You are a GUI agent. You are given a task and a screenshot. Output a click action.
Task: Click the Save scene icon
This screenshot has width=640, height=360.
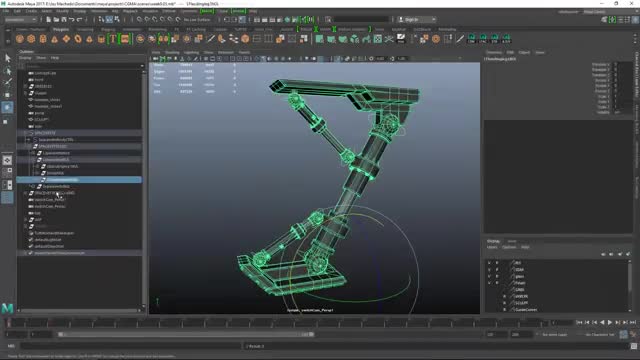[64, 19]
